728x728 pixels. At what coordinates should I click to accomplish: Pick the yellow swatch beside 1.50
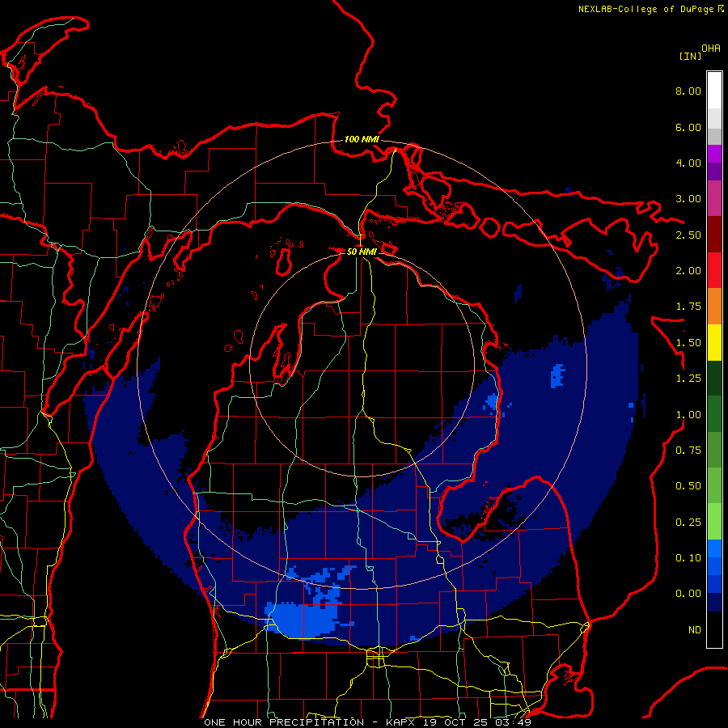tap(714, 342)
